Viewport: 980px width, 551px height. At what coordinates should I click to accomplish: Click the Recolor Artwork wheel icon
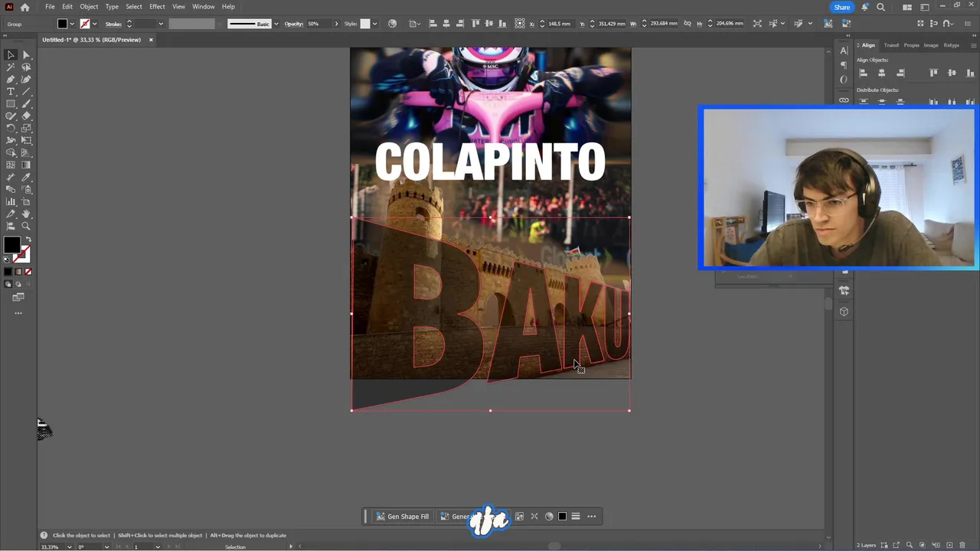pos(393,24)
